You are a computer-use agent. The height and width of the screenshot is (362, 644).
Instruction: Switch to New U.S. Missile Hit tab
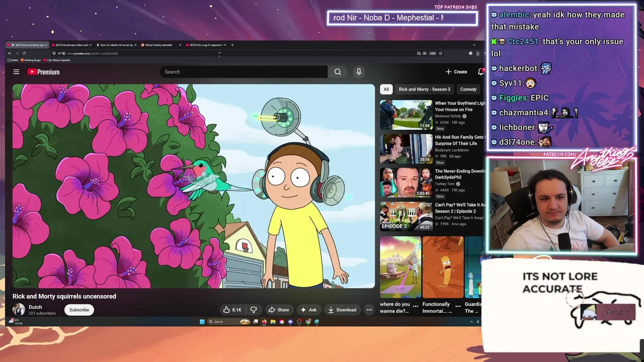tap(116, 45)
